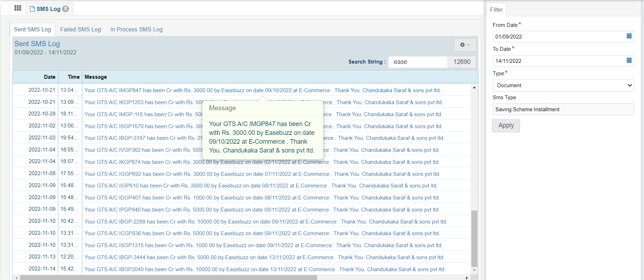This screenshot has height=280, width=644.
Task: Expand the Type dropdown
Action: tap(563, 85)
